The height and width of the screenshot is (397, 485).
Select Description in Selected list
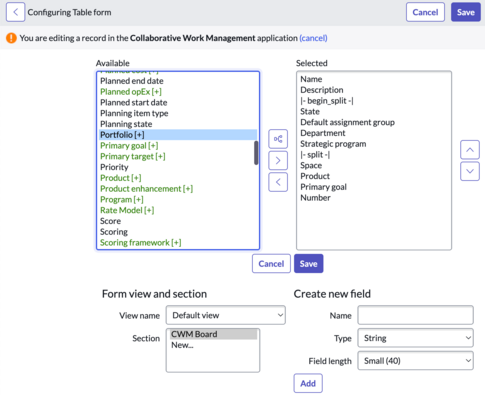tap(374, 90)
